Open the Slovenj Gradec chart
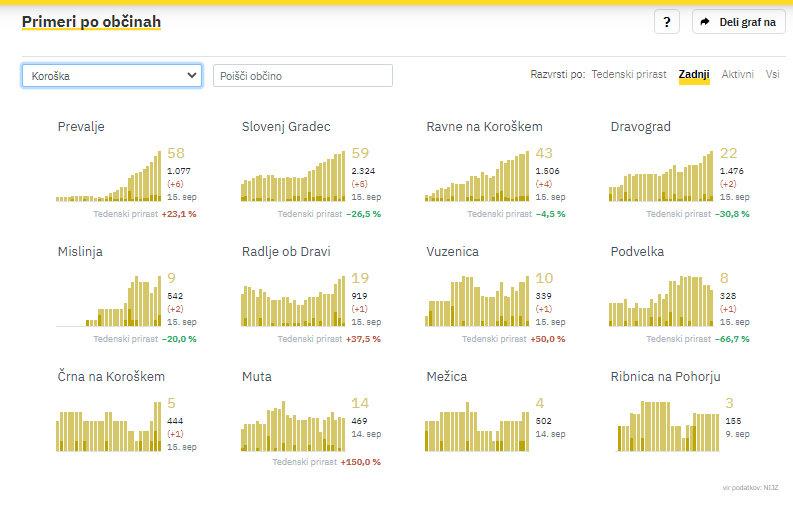The height and width of the screenshot is (525, 793). tap(292, 176)
